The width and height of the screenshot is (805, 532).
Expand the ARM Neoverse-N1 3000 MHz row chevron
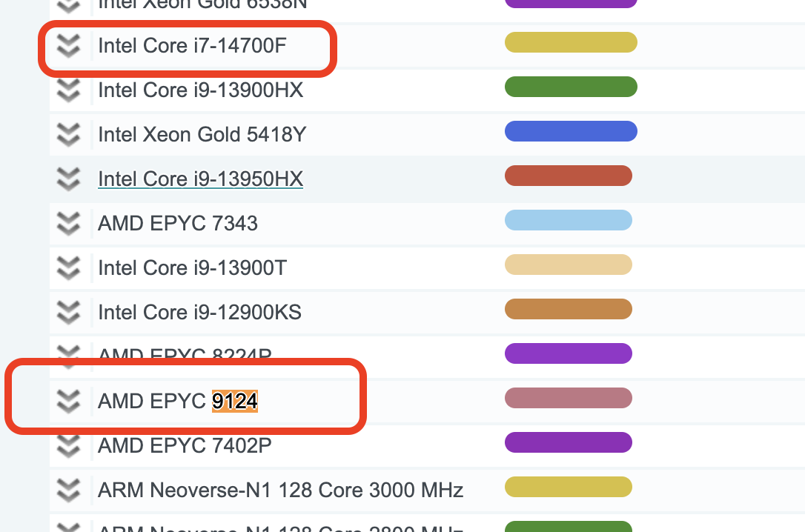(x=68, y=490)
